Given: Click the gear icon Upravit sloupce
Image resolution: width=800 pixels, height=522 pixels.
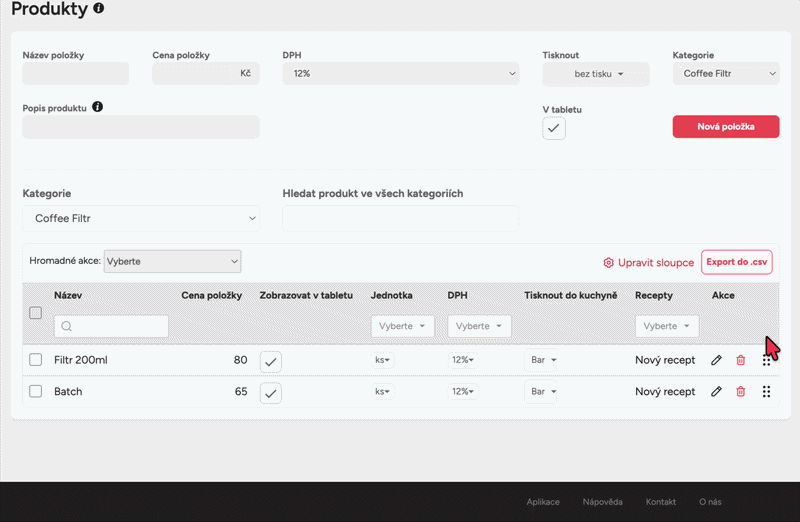Looking at the screenshot, I should point(608,263).
